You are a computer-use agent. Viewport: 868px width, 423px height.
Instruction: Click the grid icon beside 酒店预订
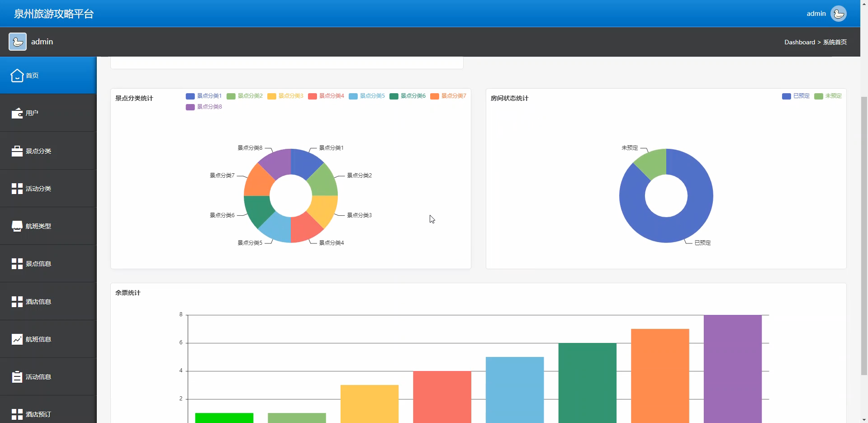click(17, 414)
